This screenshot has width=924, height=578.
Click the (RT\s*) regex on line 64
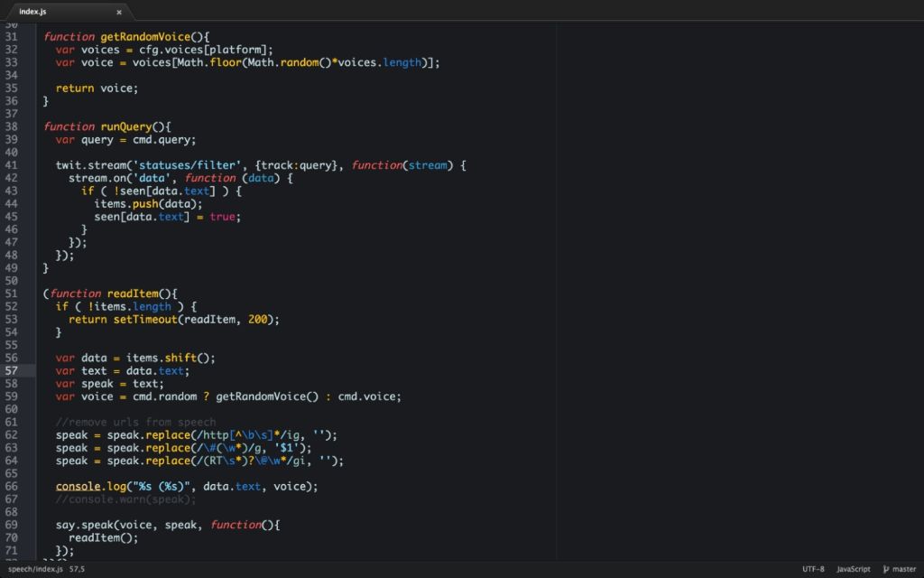pos(226,461)
